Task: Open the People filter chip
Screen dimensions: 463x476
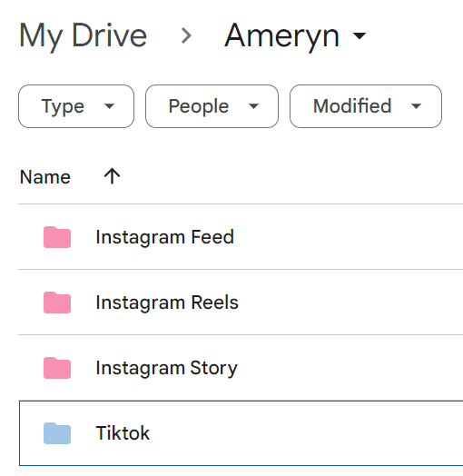Action: coord(212,106)
